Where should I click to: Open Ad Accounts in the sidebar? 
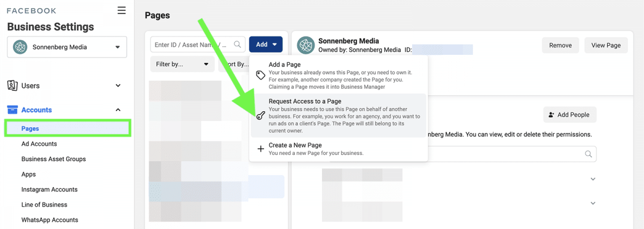(x=39, y=144)
